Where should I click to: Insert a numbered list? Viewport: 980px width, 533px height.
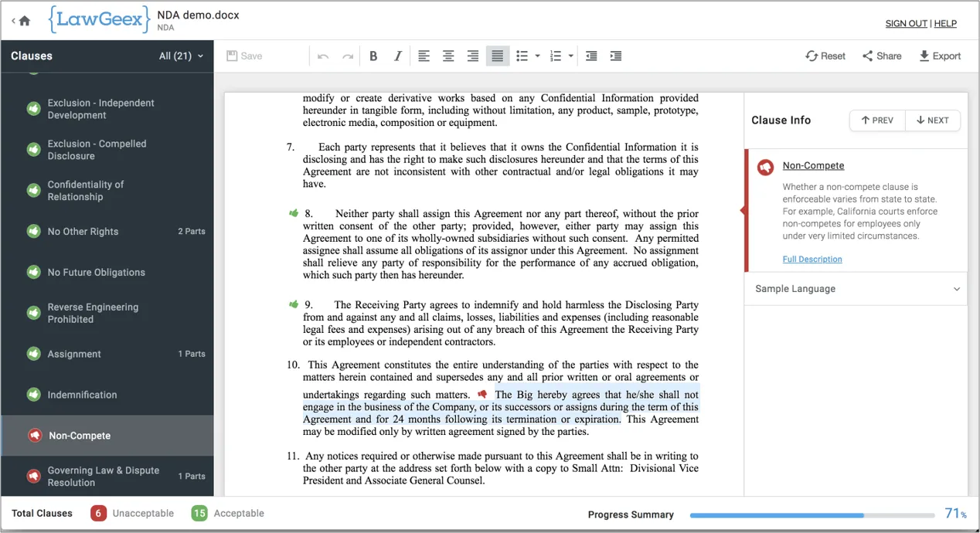pos(556,56)
